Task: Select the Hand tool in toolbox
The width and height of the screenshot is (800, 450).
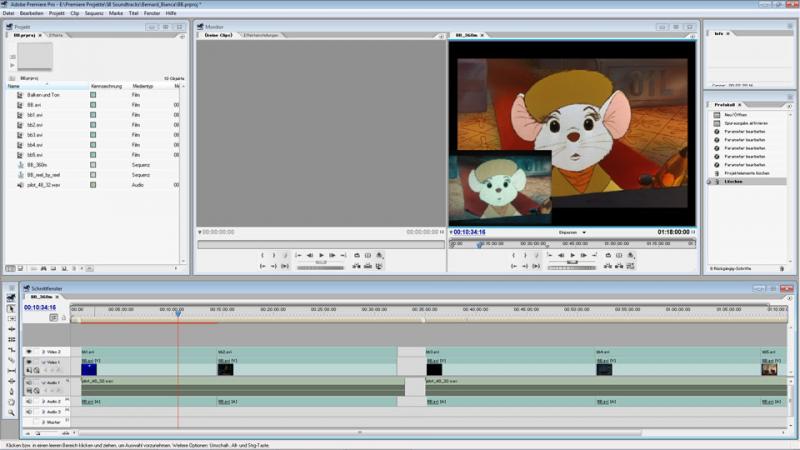Action: (11, 401)
